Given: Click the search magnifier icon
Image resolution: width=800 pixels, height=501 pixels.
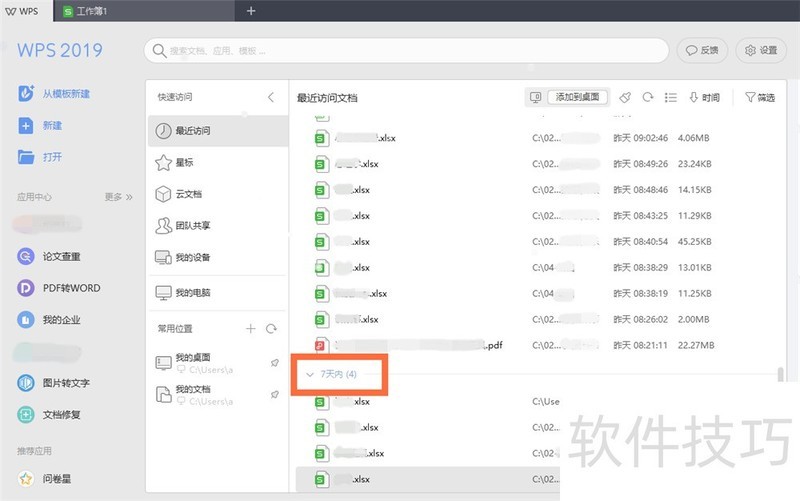Looking at the screenshot, I should tap(159, 51).
